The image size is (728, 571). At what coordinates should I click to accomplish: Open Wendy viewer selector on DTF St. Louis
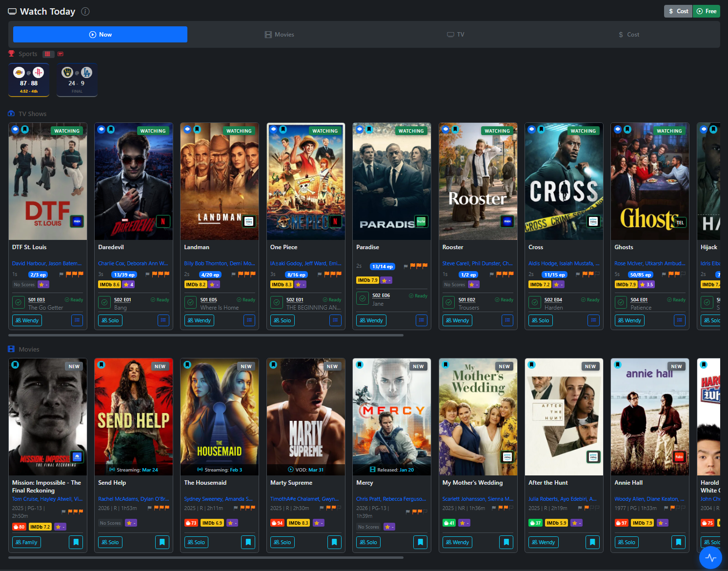pos(27,320)
